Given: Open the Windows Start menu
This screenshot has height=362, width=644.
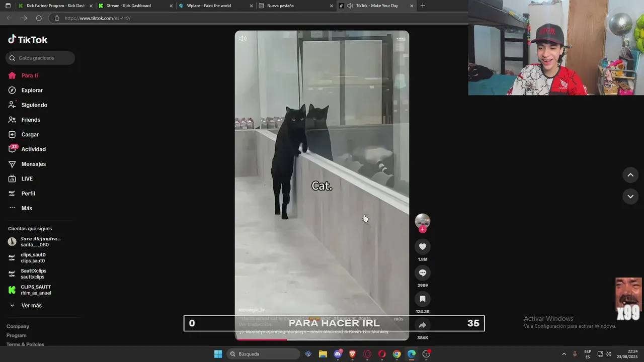Looking at the screenshot, I should click(218, 354).
